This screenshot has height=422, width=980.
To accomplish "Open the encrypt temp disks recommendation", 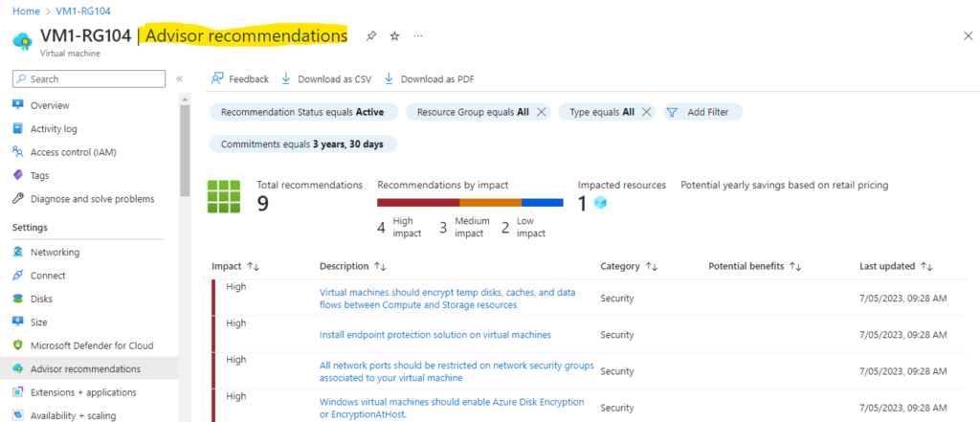I will pos(448,299).
